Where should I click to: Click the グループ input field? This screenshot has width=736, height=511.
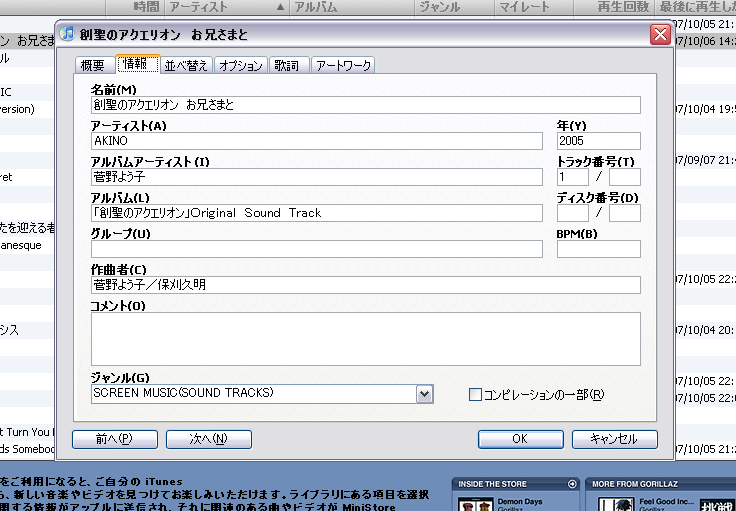pyautogui.click(x=317, y=249)
